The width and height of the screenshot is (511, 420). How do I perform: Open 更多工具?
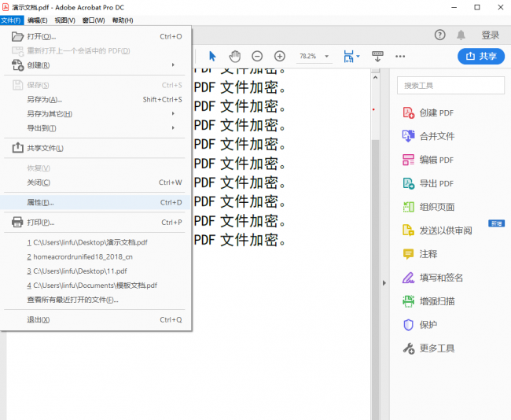pos(428,348)
